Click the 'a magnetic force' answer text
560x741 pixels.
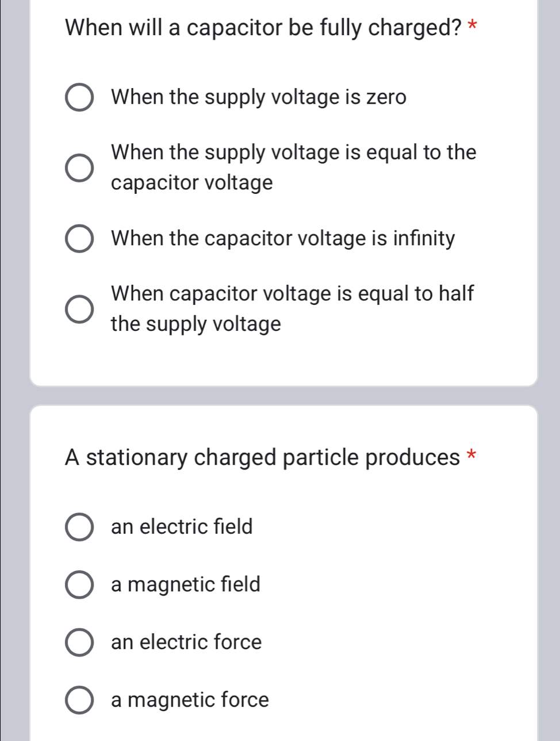click(x=190, y=700)
